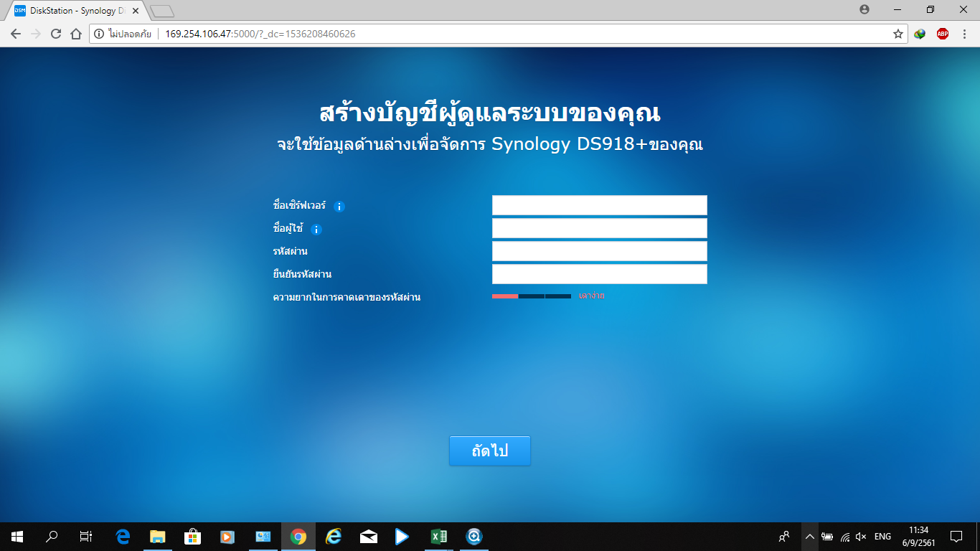Open the ENG language selector
This screenshot has height=551, width=980.
(x=882, y=537)
